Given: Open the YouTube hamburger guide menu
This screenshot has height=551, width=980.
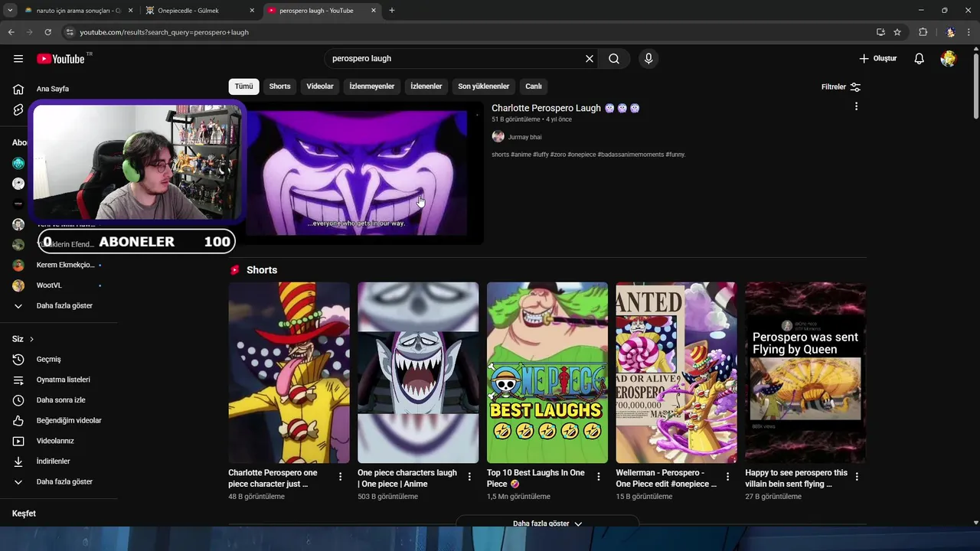Looking at the screenshot, I should [x=18, y=59].
